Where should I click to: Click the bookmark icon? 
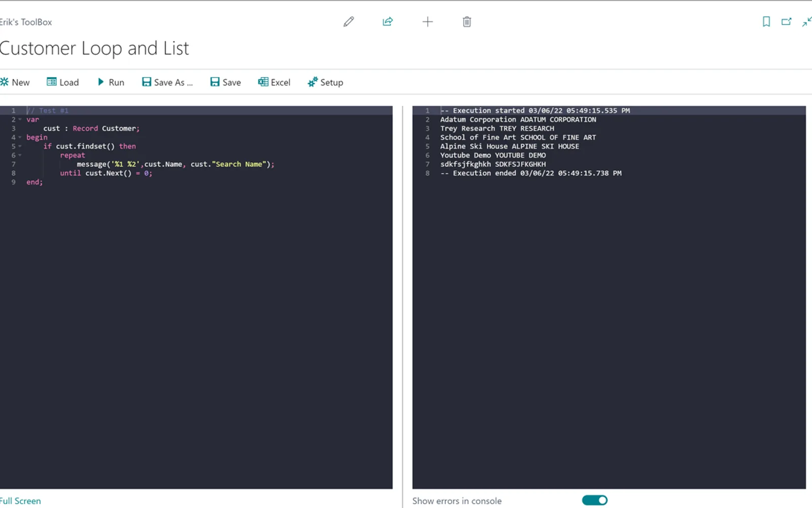pos(766,22)
